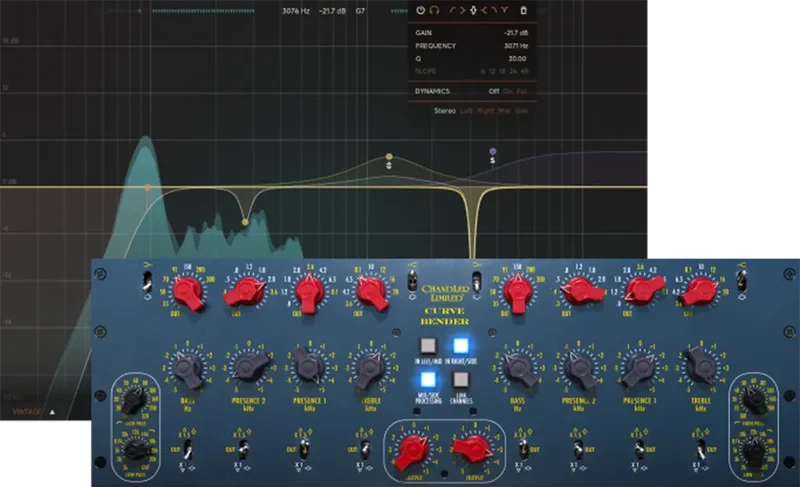Select Right channel mode

click(485, 111)
